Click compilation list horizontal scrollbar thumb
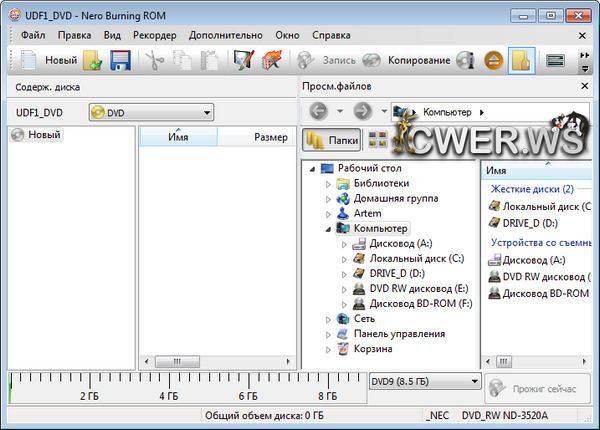The width and height of the screenshot is (600, 430). (x=177, y=362)
